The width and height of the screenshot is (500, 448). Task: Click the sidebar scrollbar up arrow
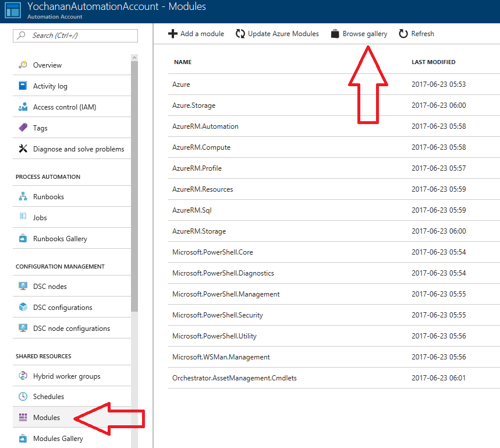(x=134, y=58)
